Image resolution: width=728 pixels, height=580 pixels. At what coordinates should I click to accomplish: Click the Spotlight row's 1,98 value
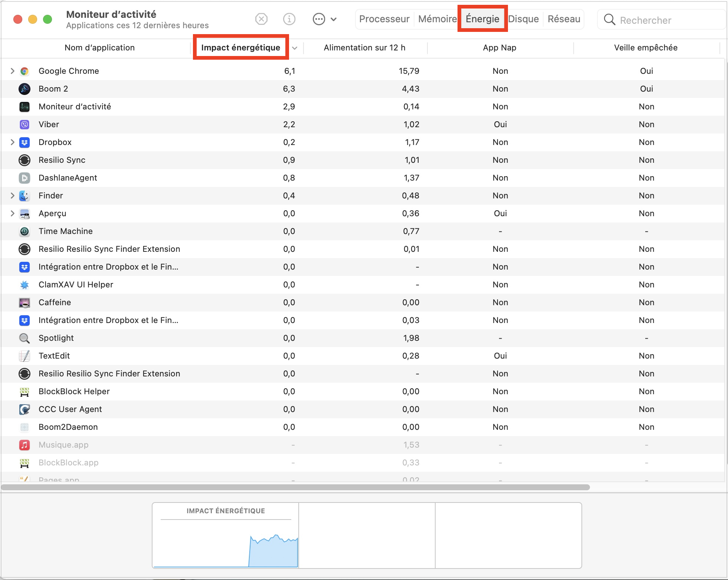(x=411, y=338)
